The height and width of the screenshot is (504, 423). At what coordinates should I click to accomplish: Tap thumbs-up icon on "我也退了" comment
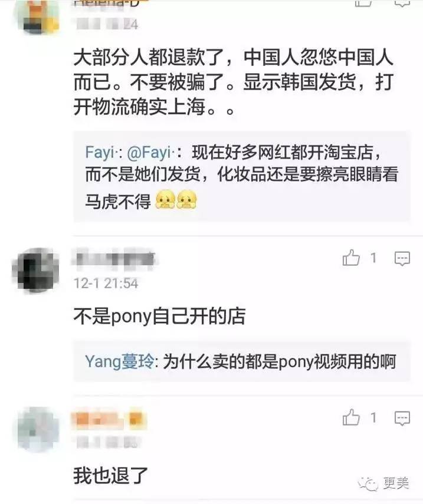[351, 417]
